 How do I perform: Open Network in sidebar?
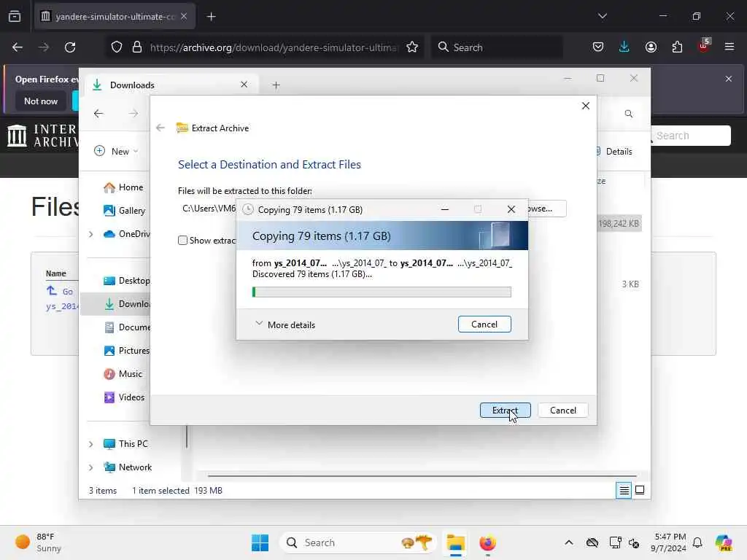pyautogui.click(x=128, y=467)
